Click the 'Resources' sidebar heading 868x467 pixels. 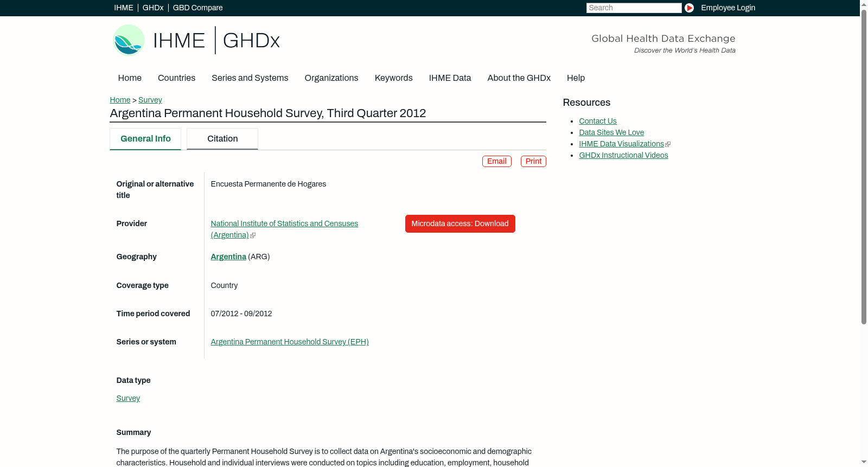586,103
